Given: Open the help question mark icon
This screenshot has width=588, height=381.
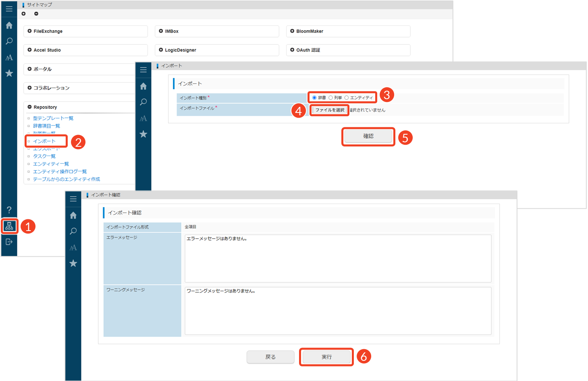Looking at the screenshot, I should [x=9, y=210].
